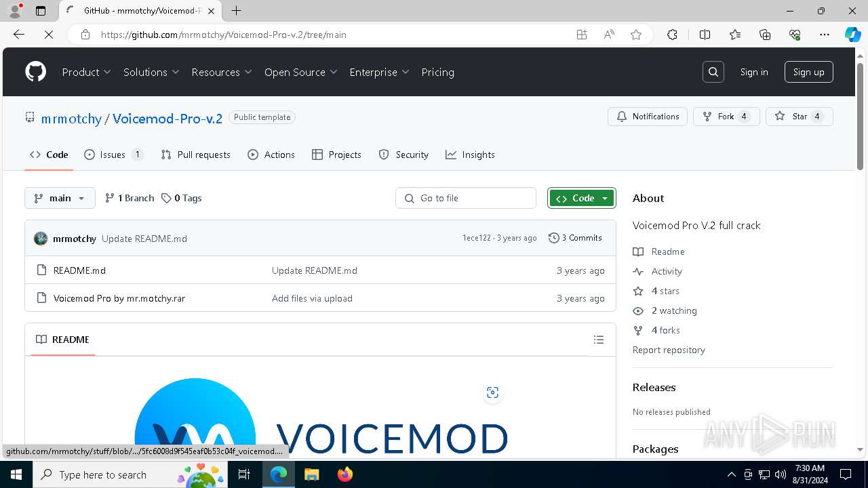Image resolution: width=868 pixels, height=488 pixels.
Task: Open the GitHub logo homepage
Action: point(35,72)
